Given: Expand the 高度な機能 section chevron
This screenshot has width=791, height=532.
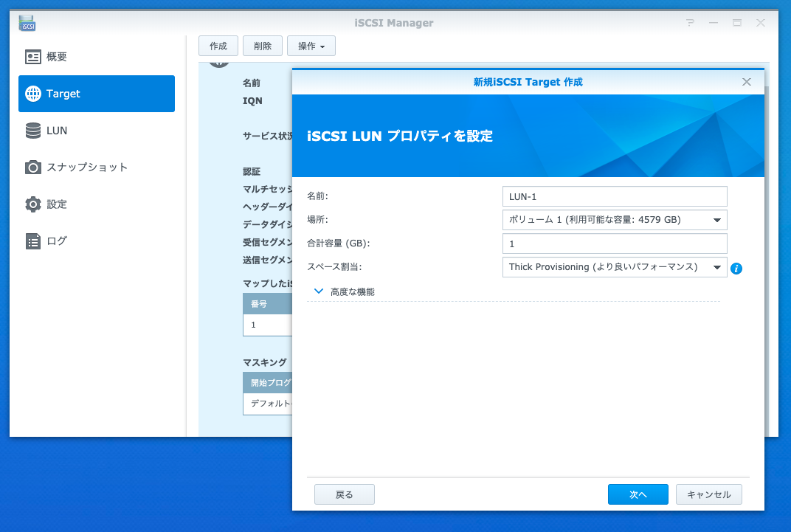Looking at the screenshot, I should coord(318,291).
